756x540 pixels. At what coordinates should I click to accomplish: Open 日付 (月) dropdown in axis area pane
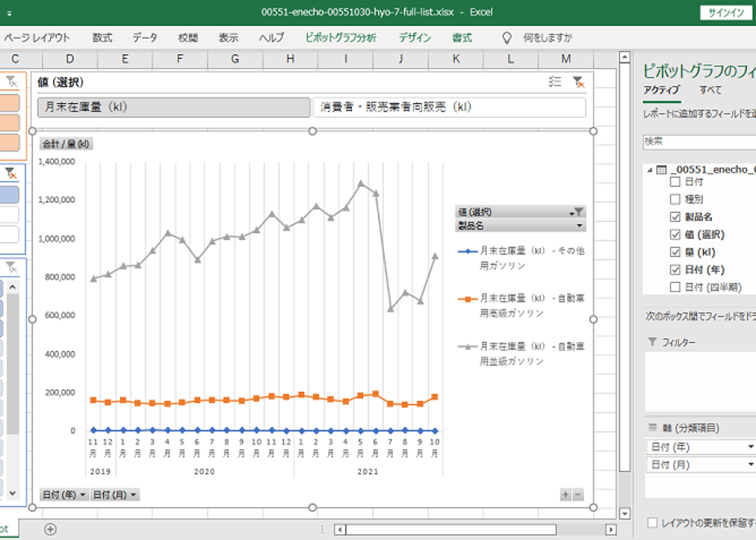pyautogui.click(x=750, y=464)
